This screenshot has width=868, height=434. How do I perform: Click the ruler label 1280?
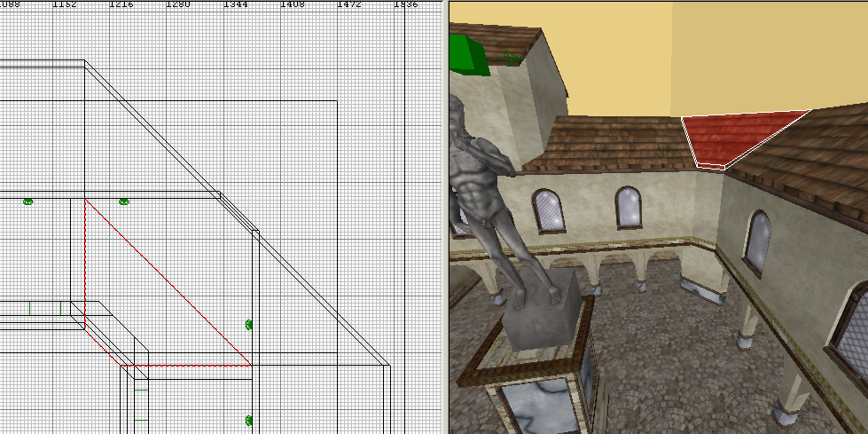pyautogui.click(x=177, y=4)
